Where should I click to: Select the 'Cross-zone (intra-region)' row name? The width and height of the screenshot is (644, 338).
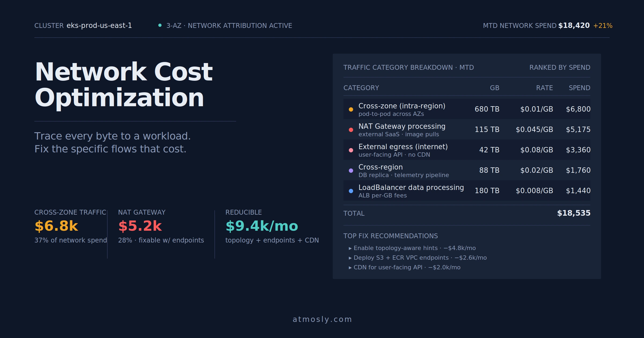pos(402,106)
